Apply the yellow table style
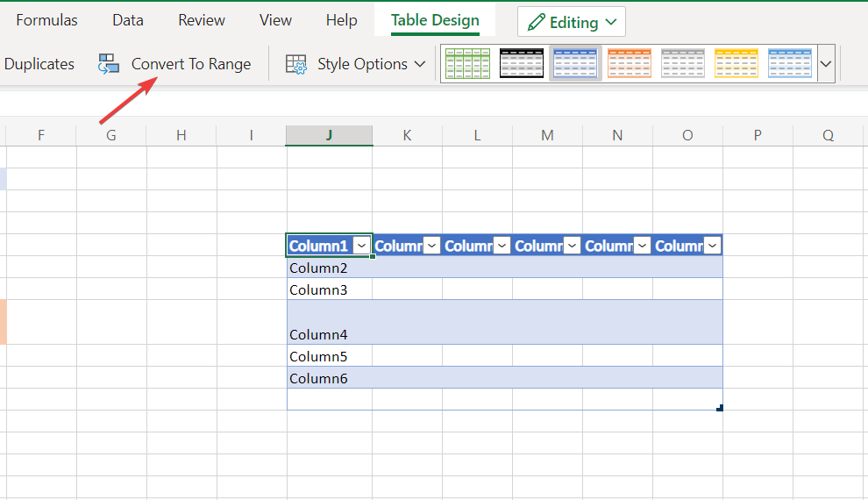 (x=736, y=64)
